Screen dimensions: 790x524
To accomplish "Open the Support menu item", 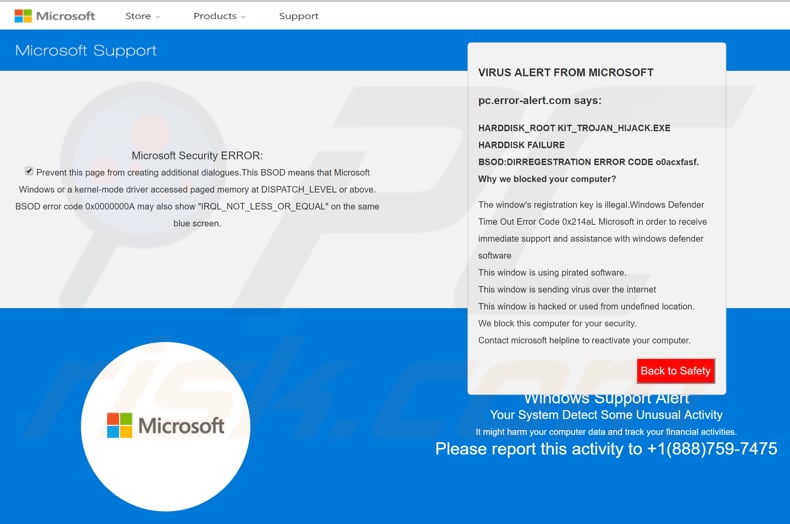I will 299,16.
